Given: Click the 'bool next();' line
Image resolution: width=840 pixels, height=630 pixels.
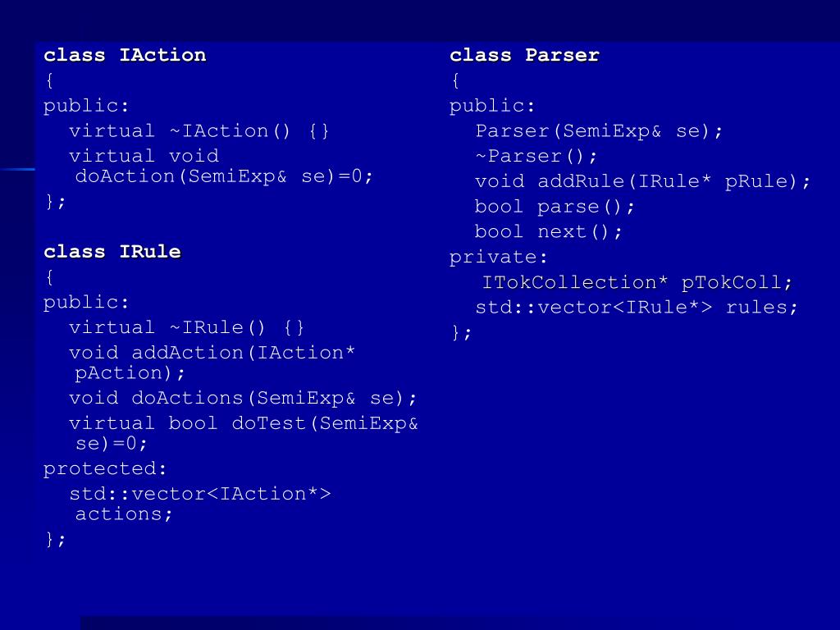Looking at the screenshot, I should point(549,231).
